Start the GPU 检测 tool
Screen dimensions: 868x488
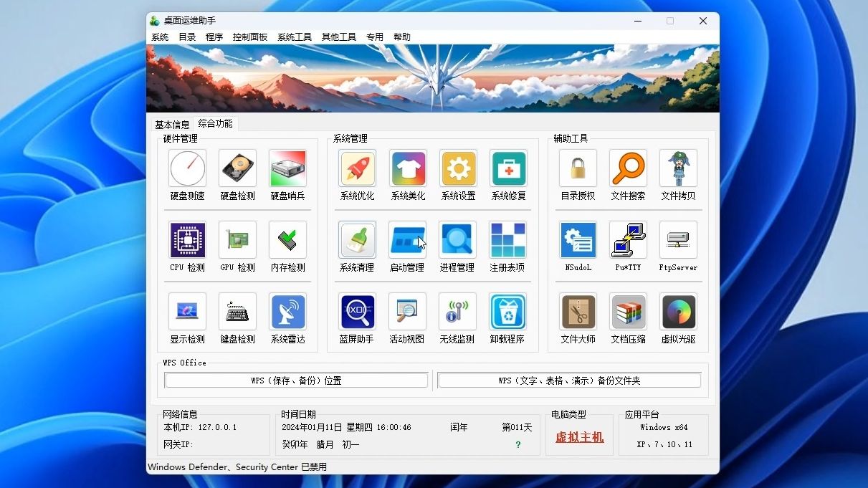coord(238,240)
